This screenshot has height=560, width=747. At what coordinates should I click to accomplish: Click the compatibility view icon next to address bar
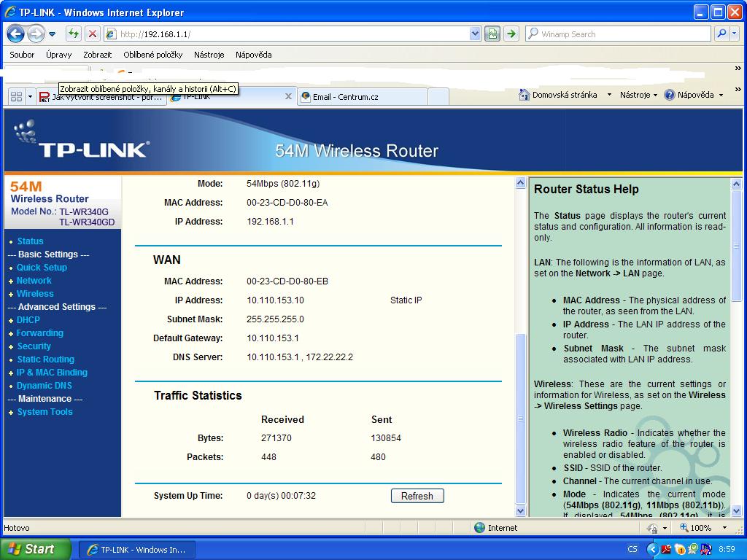492,34
